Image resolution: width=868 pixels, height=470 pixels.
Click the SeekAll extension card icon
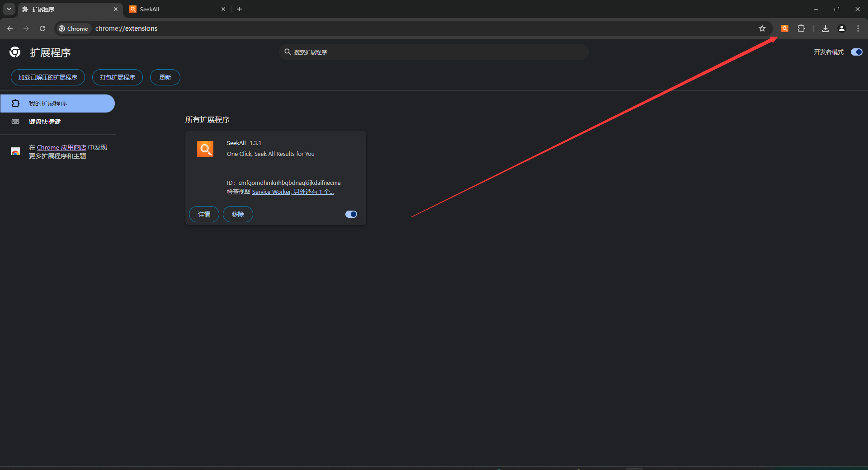(205, 149)
